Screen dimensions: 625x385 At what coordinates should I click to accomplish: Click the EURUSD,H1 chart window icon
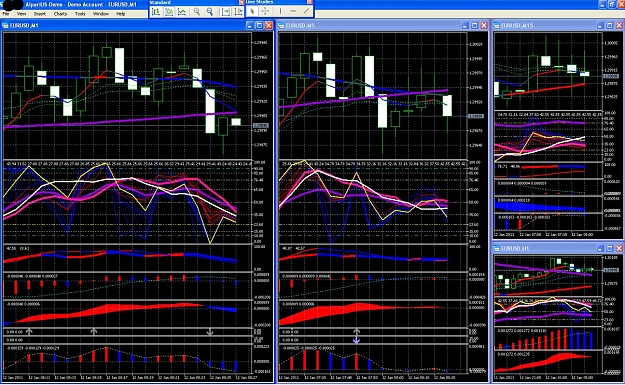pos(497,248)
